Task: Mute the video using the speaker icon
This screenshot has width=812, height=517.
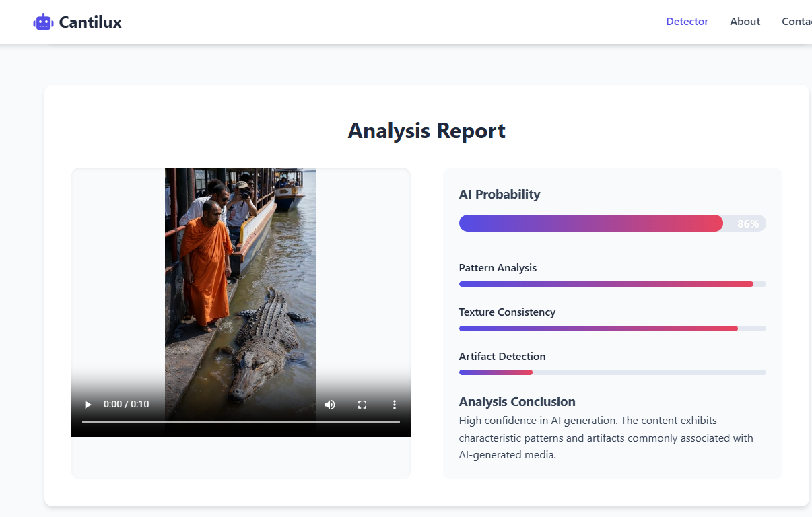Action: (x=330, y=405)
